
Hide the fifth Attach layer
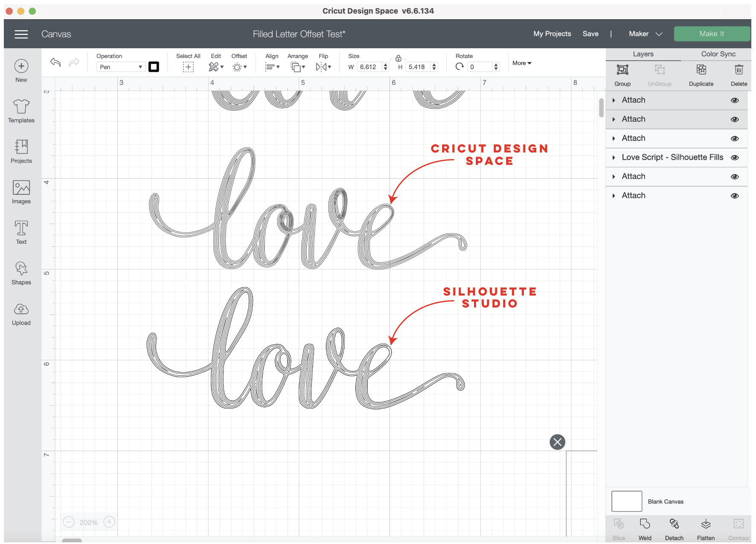pos(734,177)
